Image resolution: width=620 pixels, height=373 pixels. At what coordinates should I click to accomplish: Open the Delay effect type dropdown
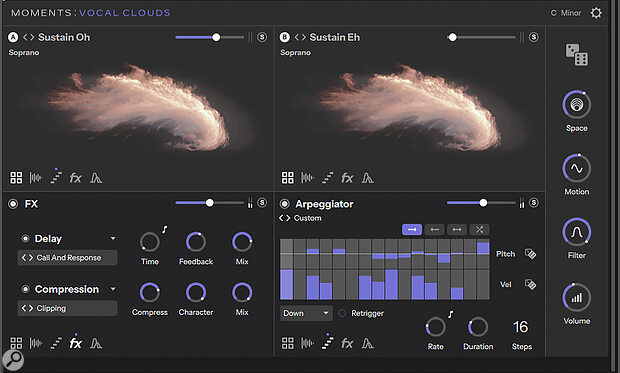113,239
